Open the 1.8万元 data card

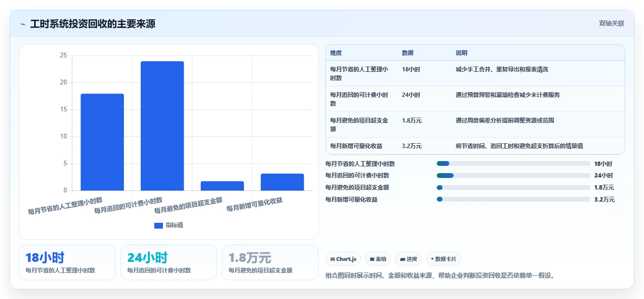coord(270,262)
